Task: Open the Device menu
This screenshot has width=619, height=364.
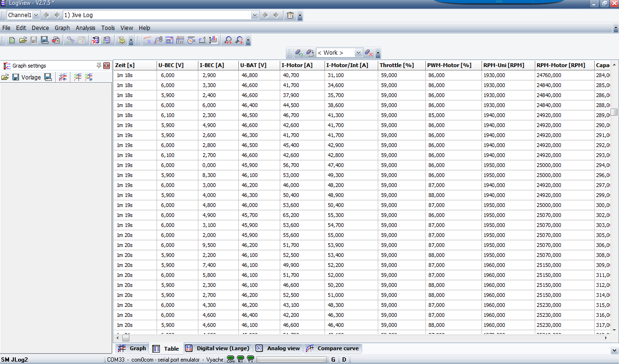Action: pos(40,28)
